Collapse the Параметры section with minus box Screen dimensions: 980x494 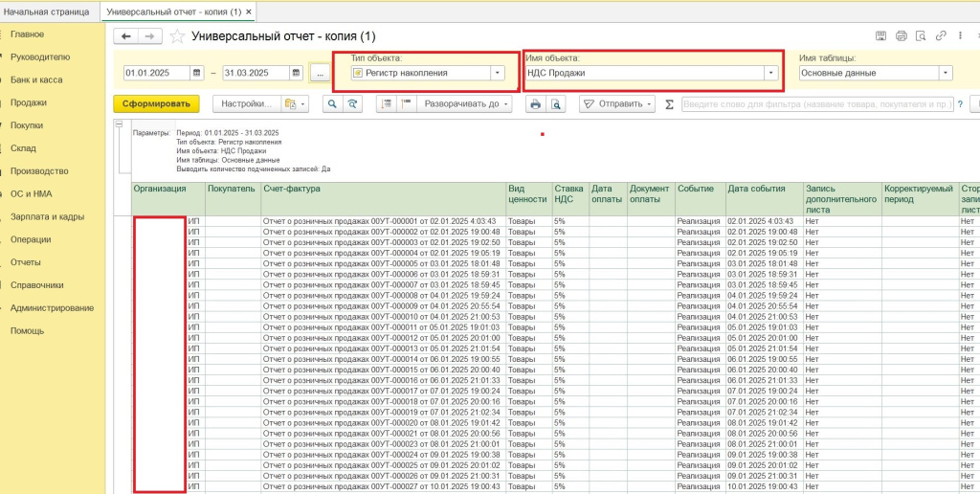pyautogui.click(x=119, y=123)
